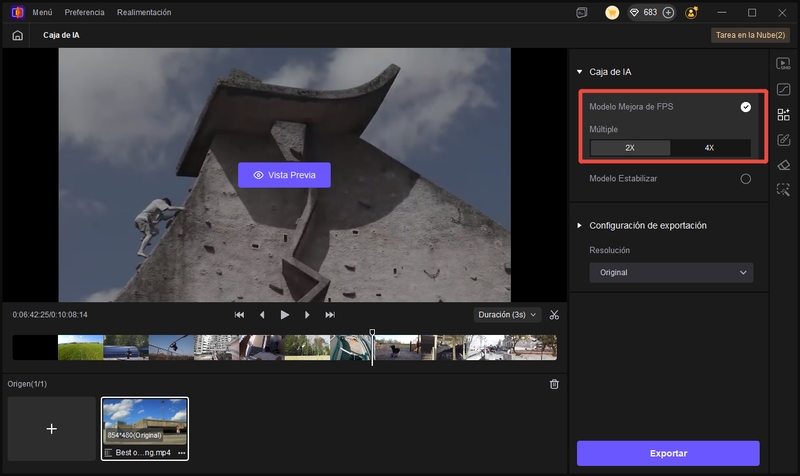This screenshot has width=800, height=476.
Task: Click the Origen(1/1) label
Action: [27, 384]
